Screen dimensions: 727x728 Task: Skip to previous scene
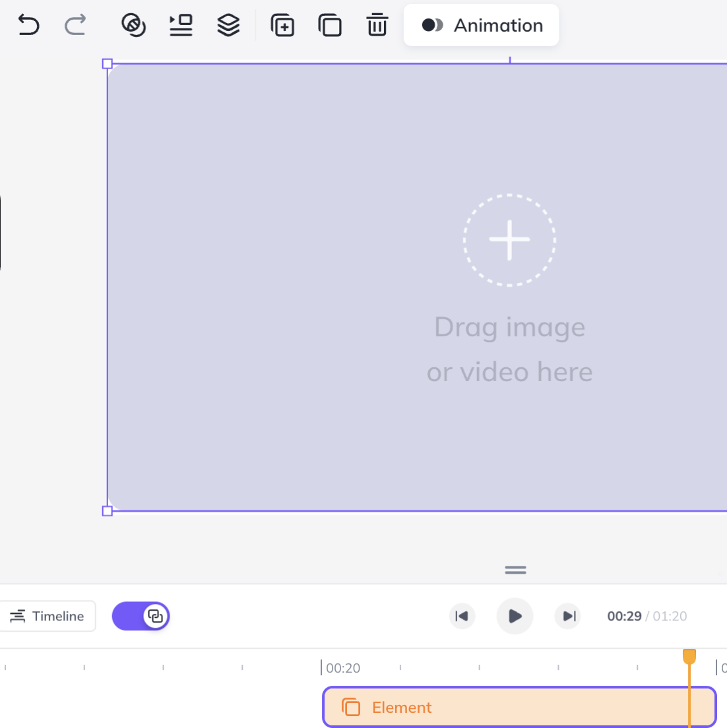[x=462, y=616]
